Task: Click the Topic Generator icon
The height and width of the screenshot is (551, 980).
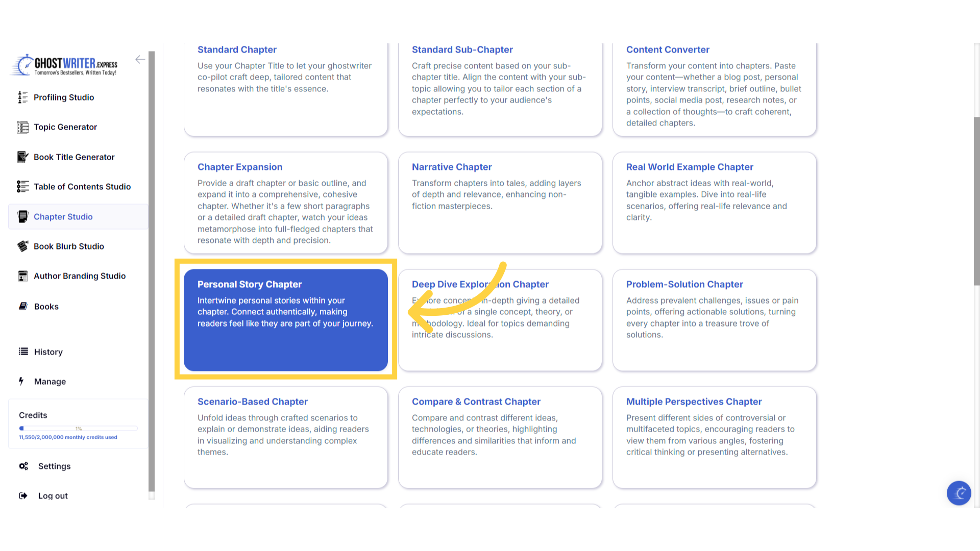Action: (x=22, y=127)
